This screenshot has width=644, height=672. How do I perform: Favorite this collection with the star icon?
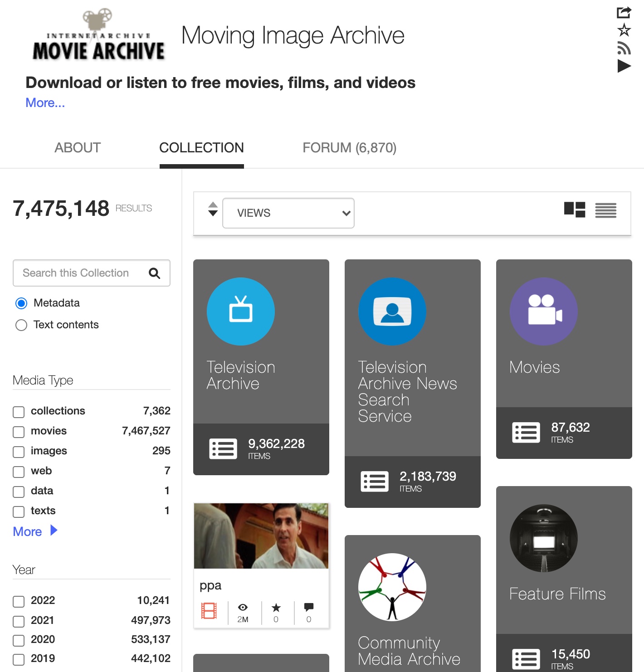click(x=624, y=30)
